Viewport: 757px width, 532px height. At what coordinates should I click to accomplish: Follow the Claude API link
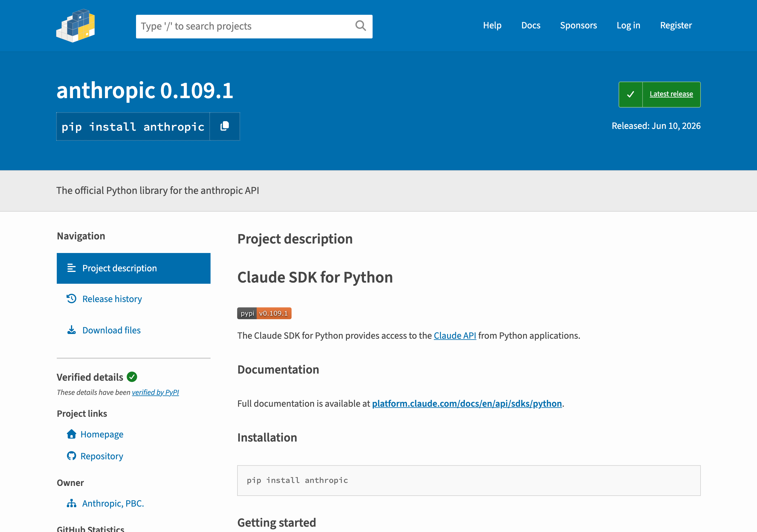(x=455, y=335)
